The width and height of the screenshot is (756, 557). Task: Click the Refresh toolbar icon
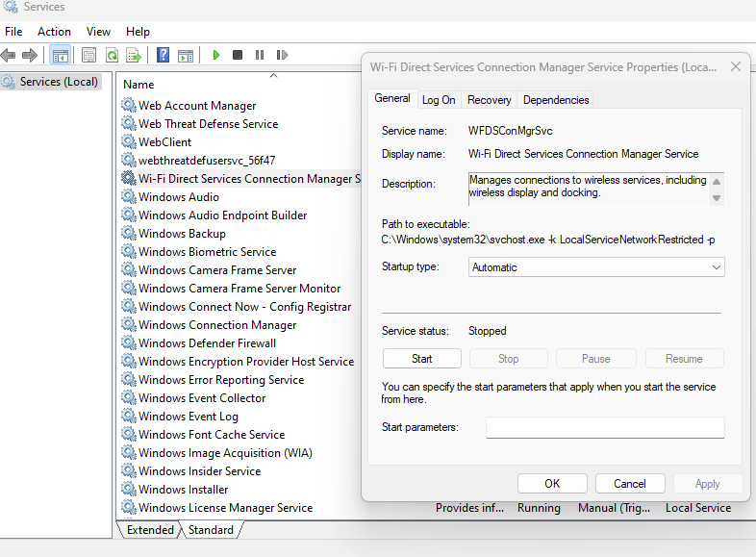pos(112,55)
